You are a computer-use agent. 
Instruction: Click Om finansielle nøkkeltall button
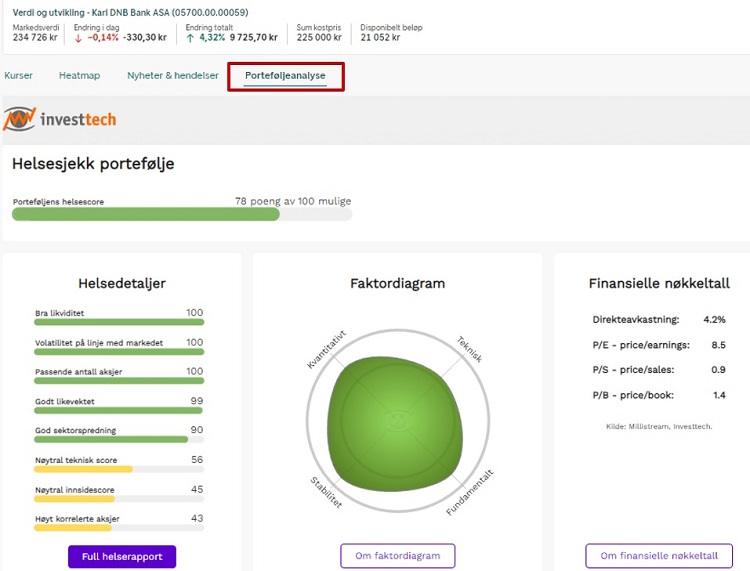pos(659,556)
